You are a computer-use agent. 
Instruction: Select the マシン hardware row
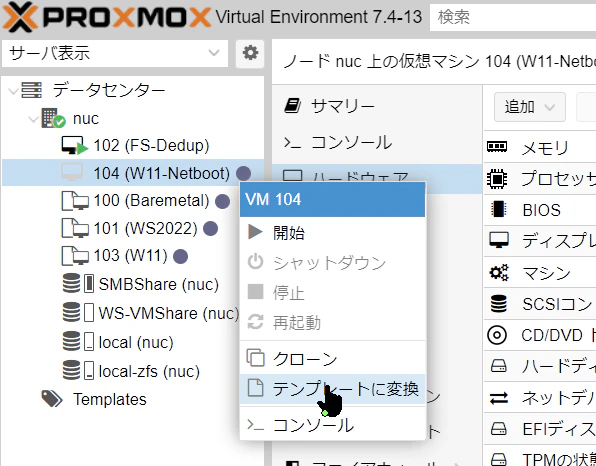click(540, 273)
